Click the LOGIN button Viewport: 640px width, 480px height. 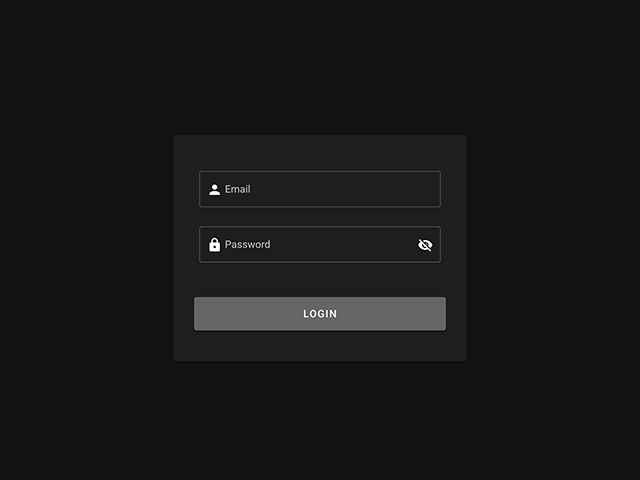tap(320, 313)
